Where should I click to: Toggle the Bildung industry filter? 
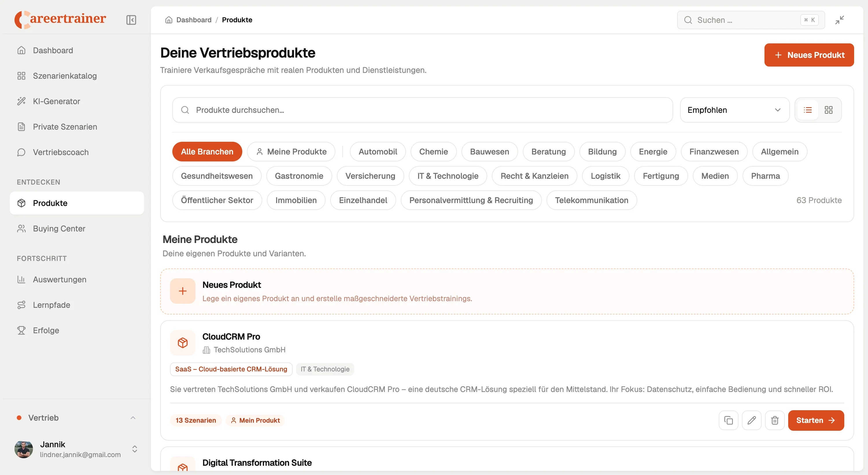pyautogui.click(x=603, y=152)
